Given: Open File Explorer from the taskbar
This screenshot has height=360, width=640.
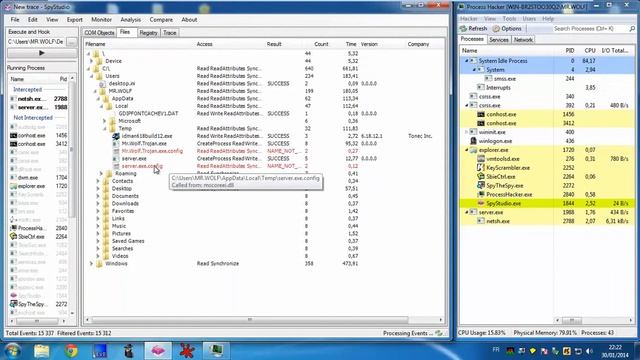Looking at the screenshot, I should [42, 351].
